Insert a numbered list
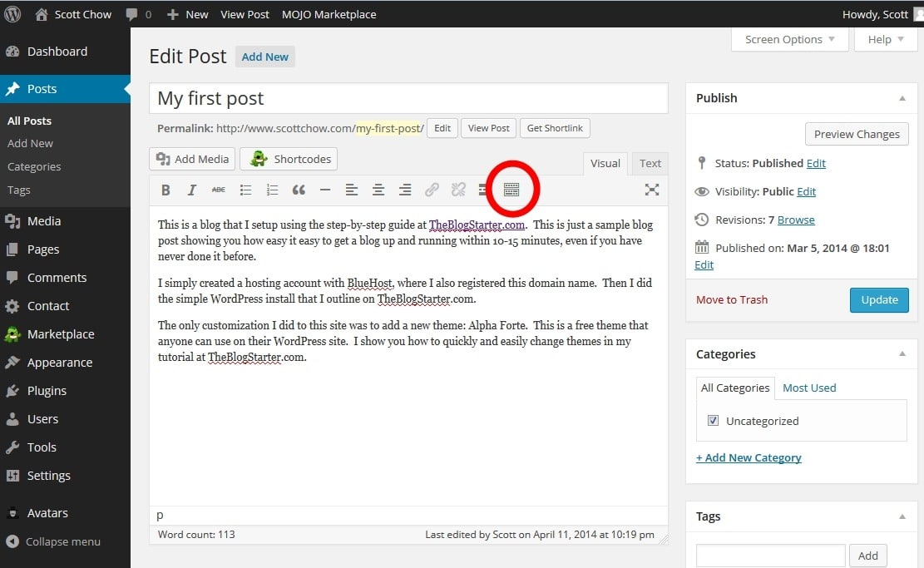The image size is (924, 568). tap(272, 190)
